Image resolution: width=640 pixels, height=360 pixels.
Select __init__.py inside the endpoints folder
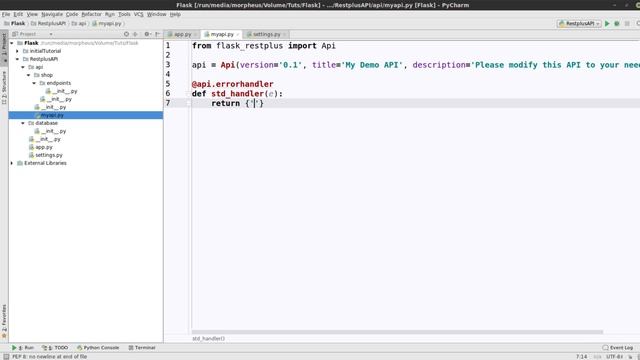pyautogui.click(x=61, y=91)
